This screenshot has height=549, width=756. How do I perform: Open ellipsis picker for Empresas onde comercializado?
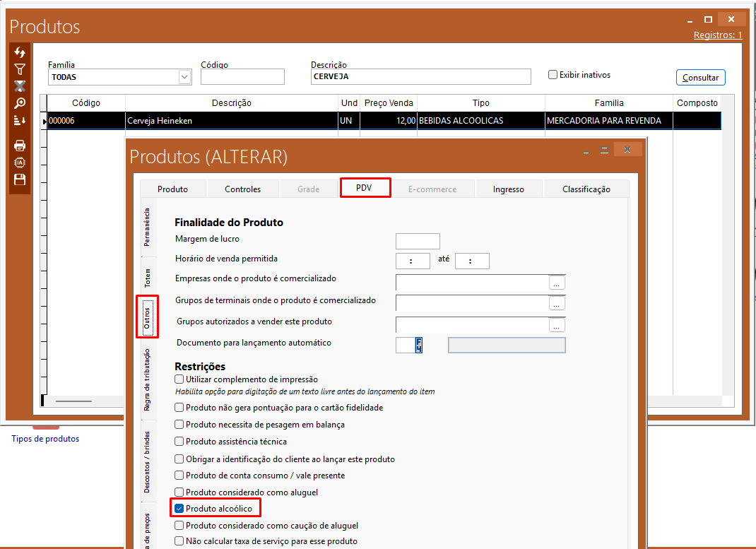(557, 283)
